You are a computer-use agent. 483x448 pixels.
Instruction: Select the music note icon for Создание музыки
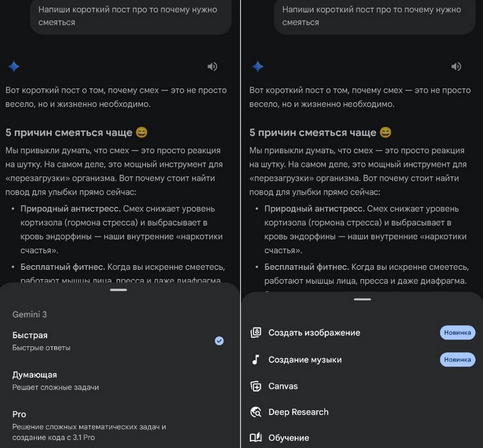click(x=256, y=359)
